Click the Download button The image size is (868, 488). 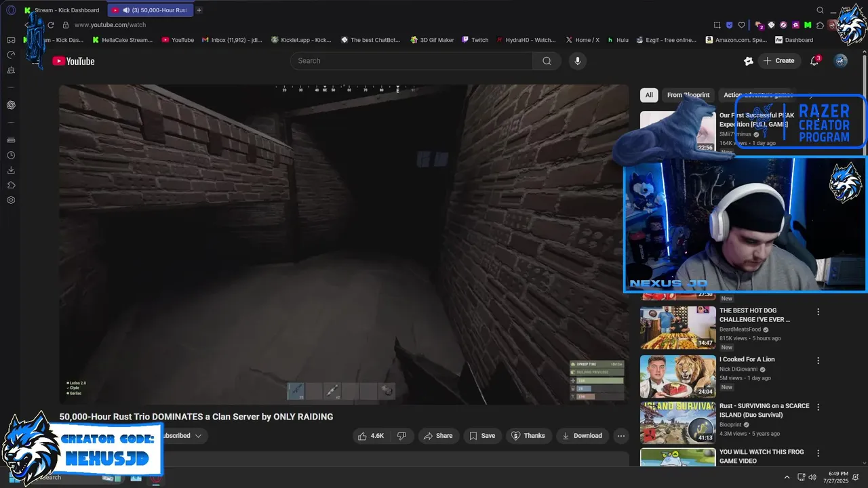coord(582,436)
